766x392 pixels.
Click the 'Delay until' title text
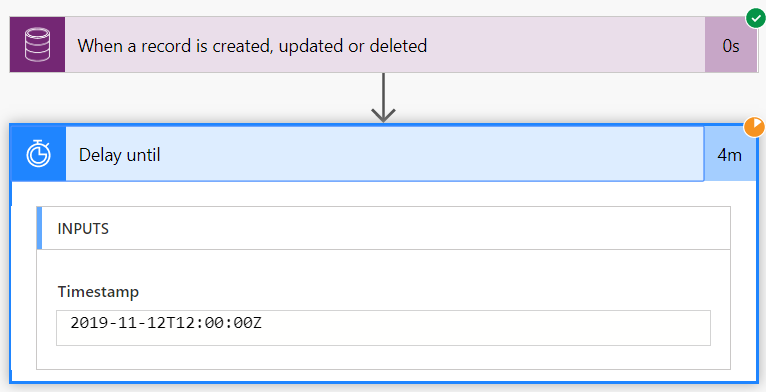(120, 155)
